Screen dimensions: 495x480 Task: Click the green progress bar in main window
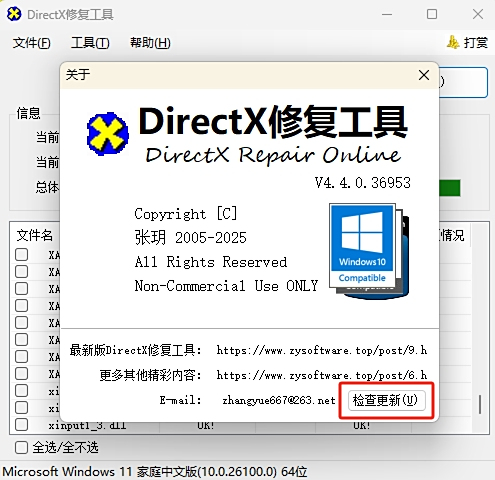coord(450,188)
